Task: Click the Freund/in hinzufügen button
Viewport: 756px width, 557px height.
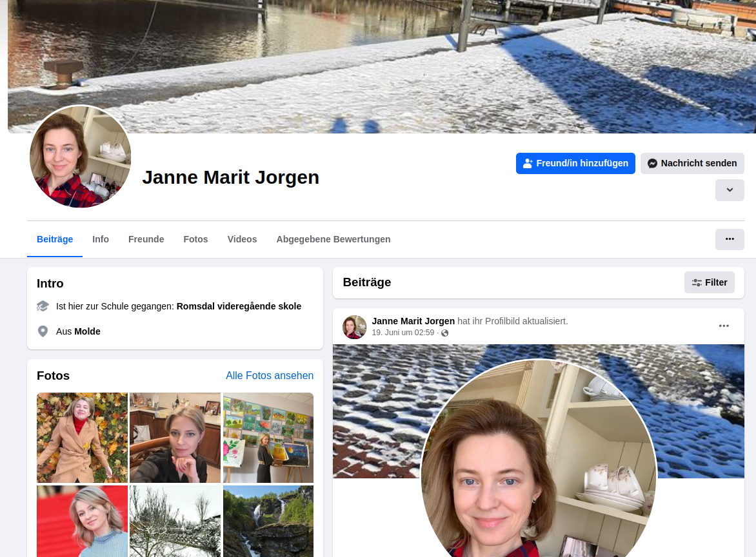Action: pyautogui.click(x=575, y=163)
